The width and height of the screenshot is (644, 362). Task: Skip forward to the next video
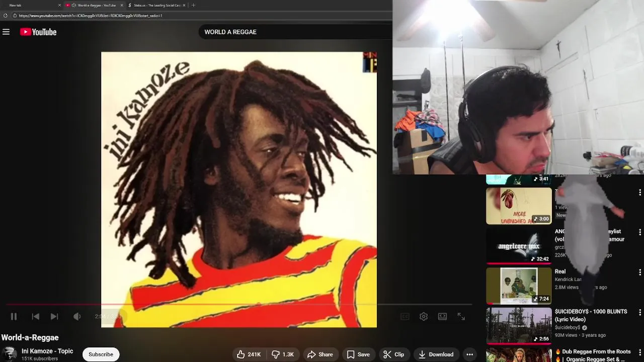(54, 316)
